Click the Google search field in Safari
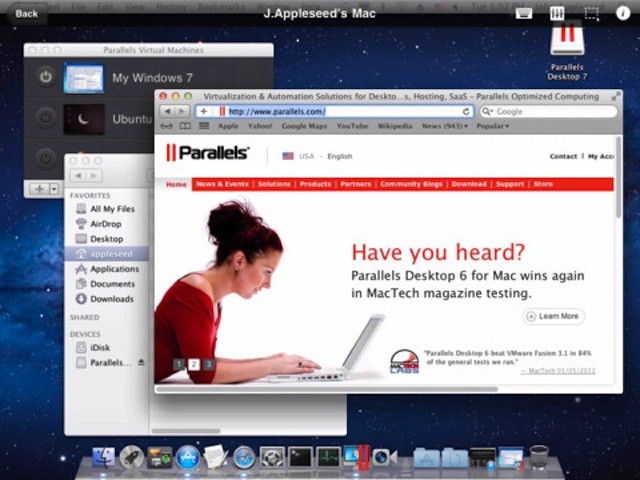The width and height of the screenshot is (640, 480). (548, 111)
